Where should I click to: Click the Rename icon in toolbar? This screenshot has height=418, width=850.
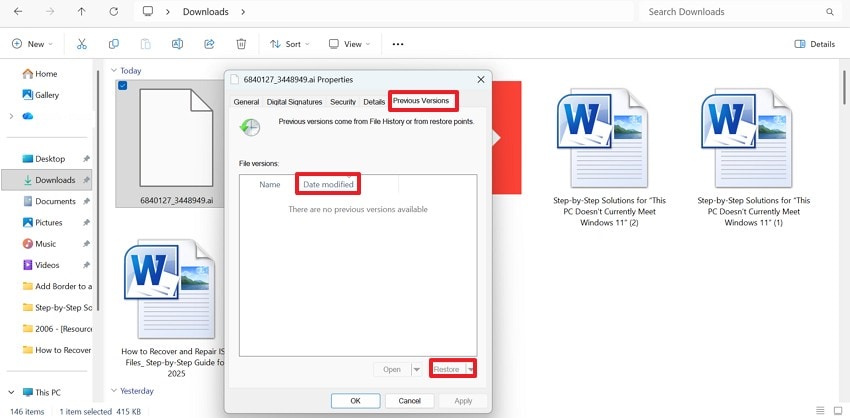click(x=177, y=44)
